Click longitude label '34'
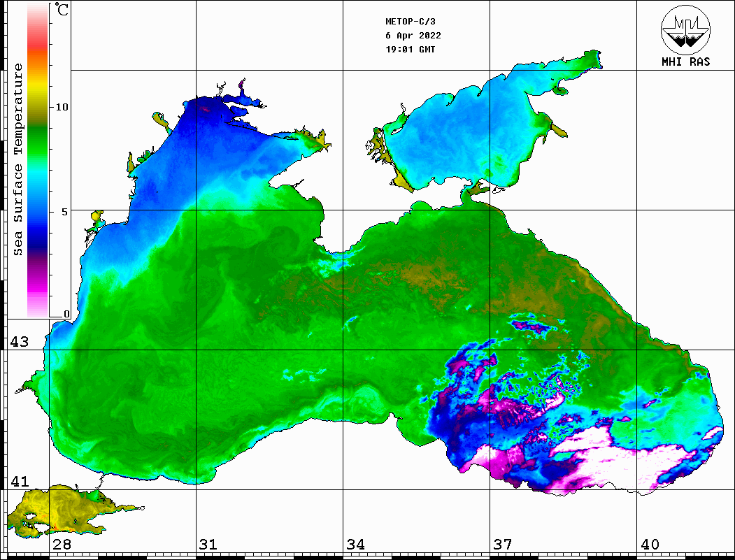 click(355, 544)
